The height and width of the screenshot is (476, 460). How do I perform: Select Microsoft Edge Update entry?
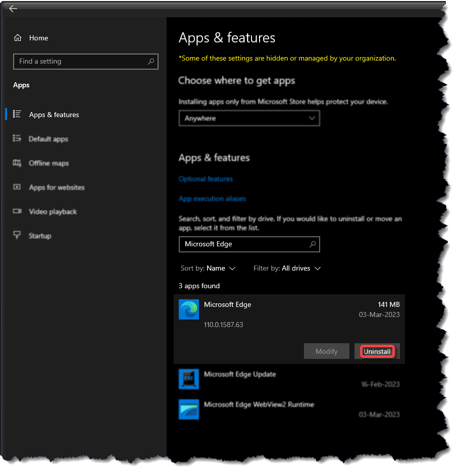289,379
